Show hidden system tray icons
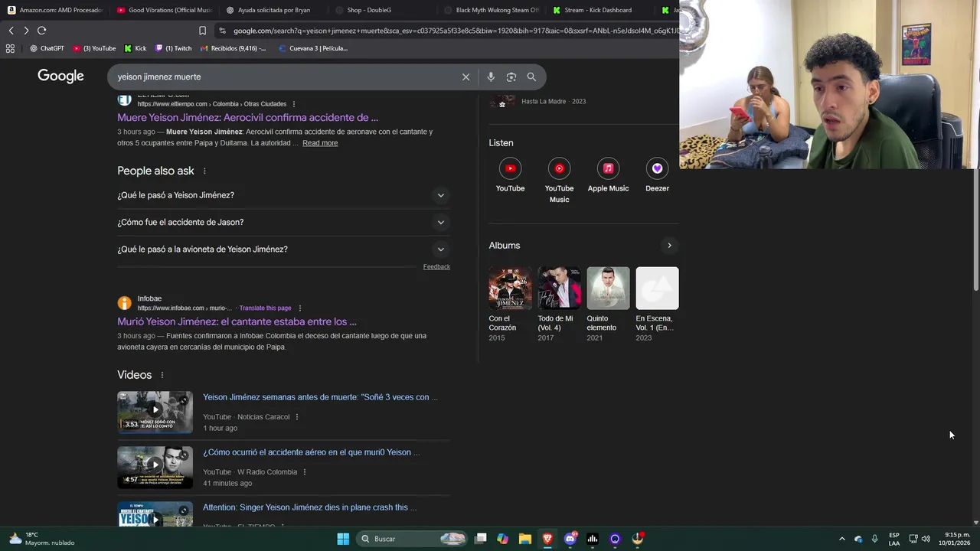 842,539
